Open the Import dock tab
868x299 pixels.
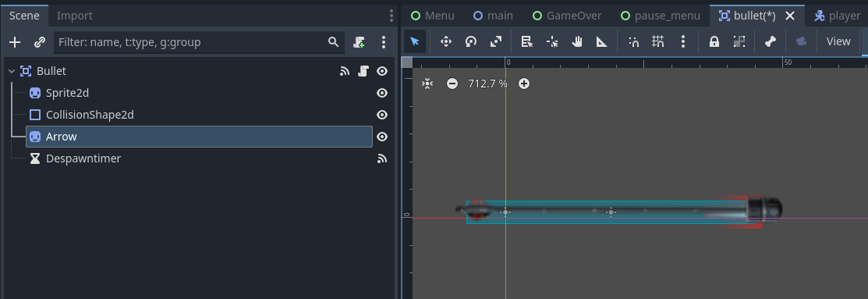(74, 16)
